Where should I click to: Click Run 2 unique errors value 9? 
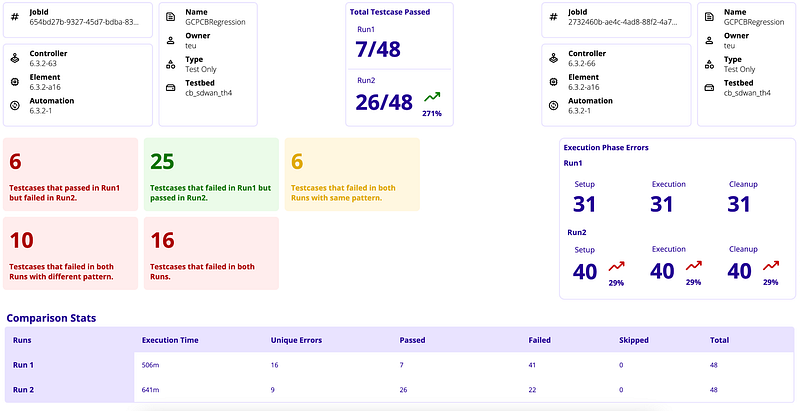click(x=272, y=390)
